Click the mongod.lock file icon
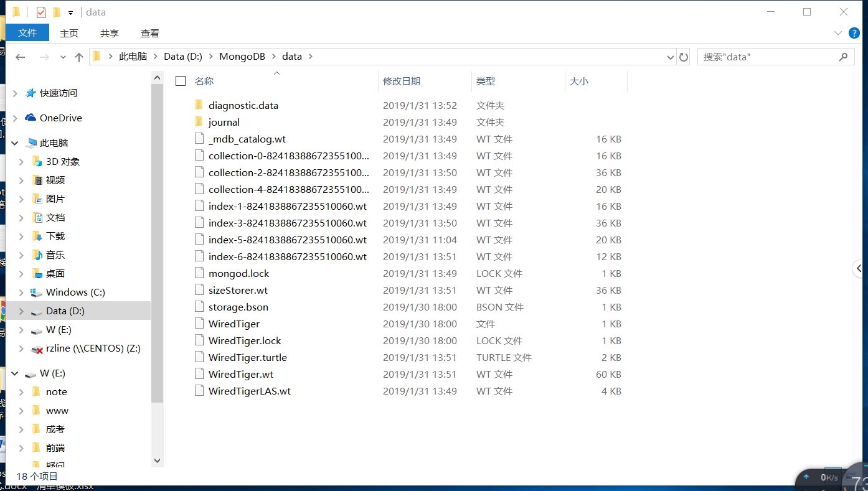868x491 pixels. pyautogui.click(x=199, y=273)
